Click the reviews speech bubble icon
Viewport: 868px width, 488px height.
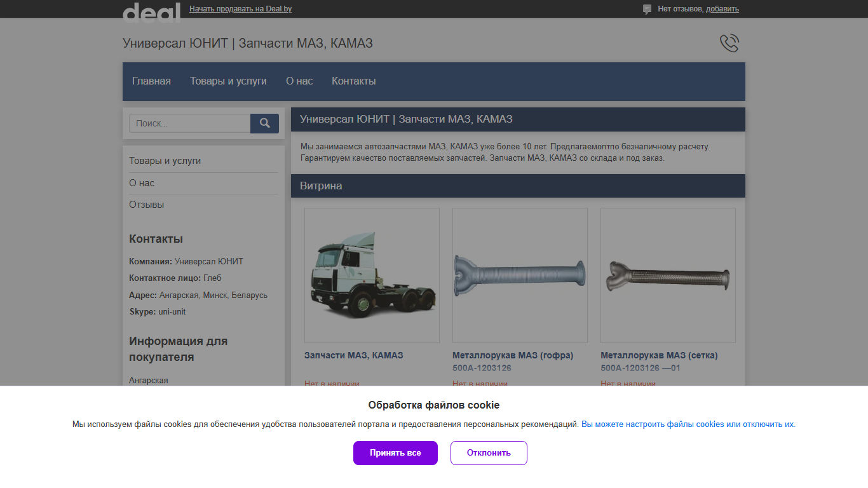click(647, 10)
